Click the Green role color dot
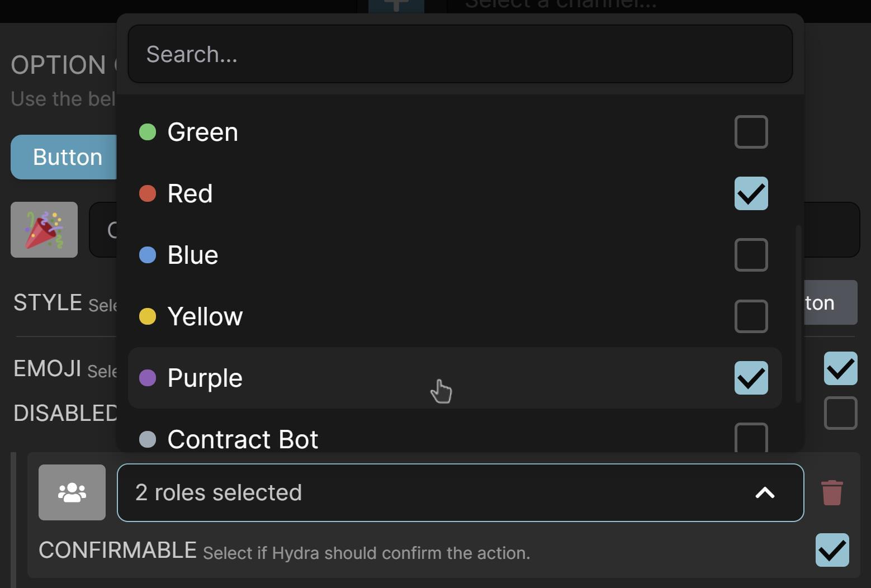This screenshot has width=871, height=588. tap(148, 132)
